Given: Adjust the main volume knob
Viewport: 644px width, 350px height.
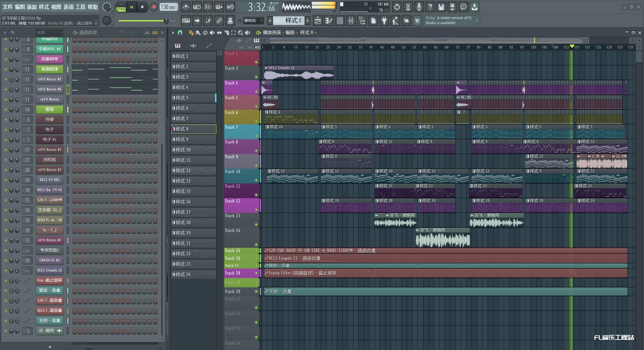Looking at the screenshot, I should coord(107,7).
